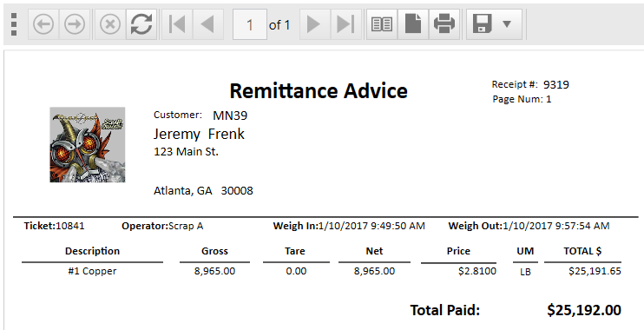
Task: Click the company logo image
Action: click(x=88, y=145)
